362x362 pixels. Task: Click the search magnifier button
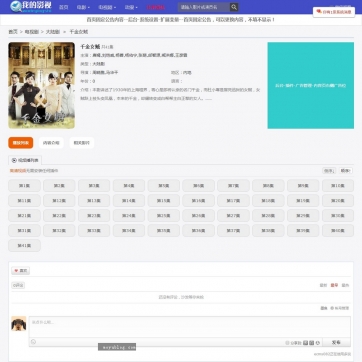coord(234,7)
